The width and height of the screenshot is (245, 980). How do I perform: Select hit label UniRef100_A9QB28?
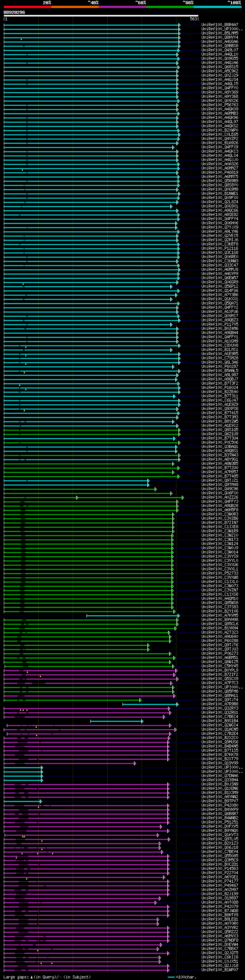[220, 506]
